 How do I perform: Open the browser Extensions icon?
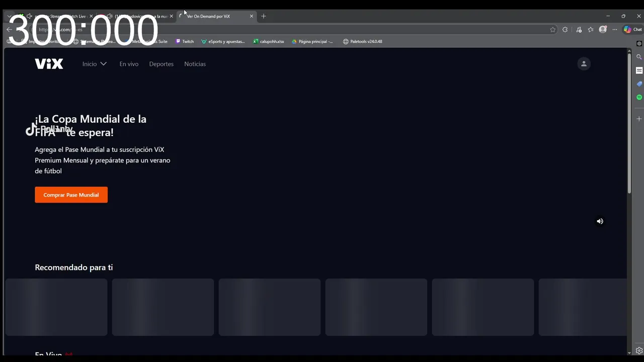coord(565,30)
